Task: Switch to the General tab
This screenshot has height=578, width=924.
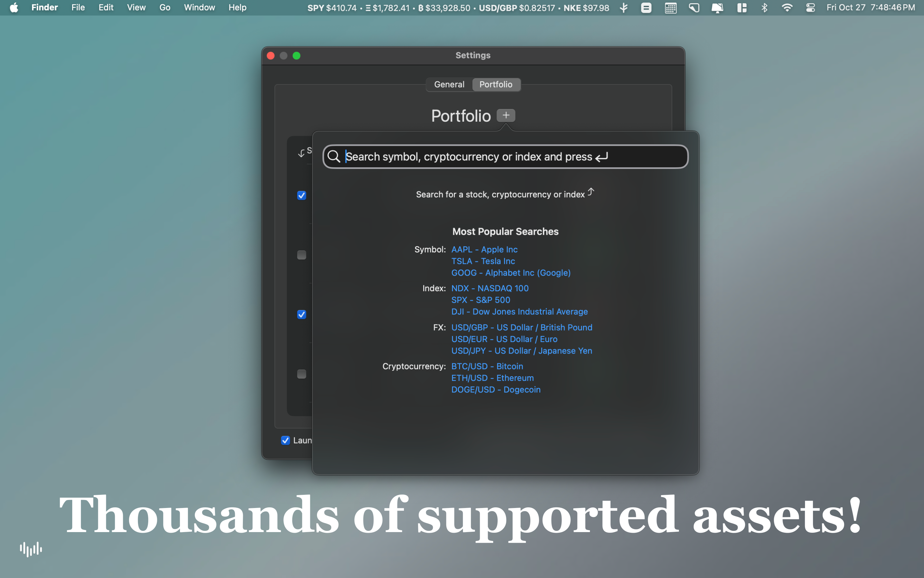Action: click(449, 84)
